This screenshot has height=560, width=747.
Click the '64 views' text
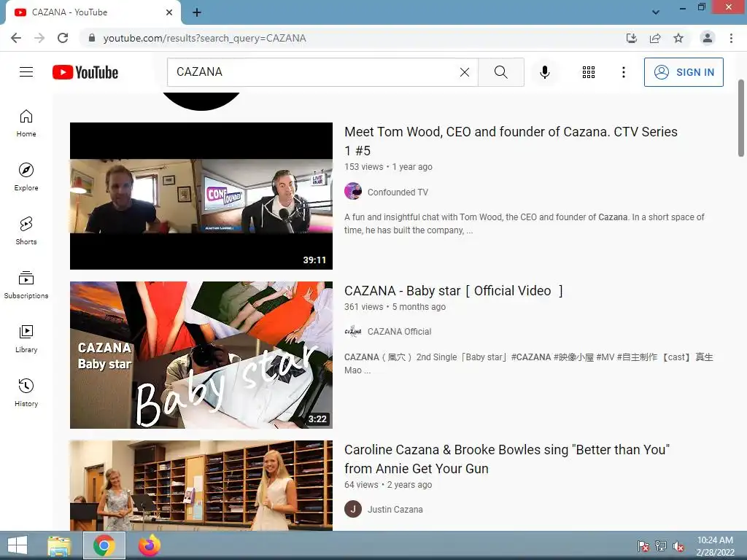pos(361,485)
